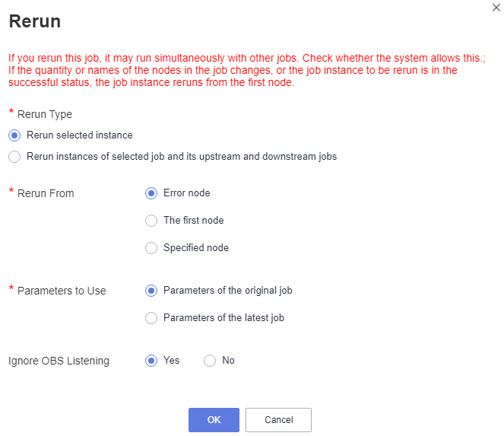
Task: Set Ignore OBS Listening to Yes
Action: [x=151, y=361]
